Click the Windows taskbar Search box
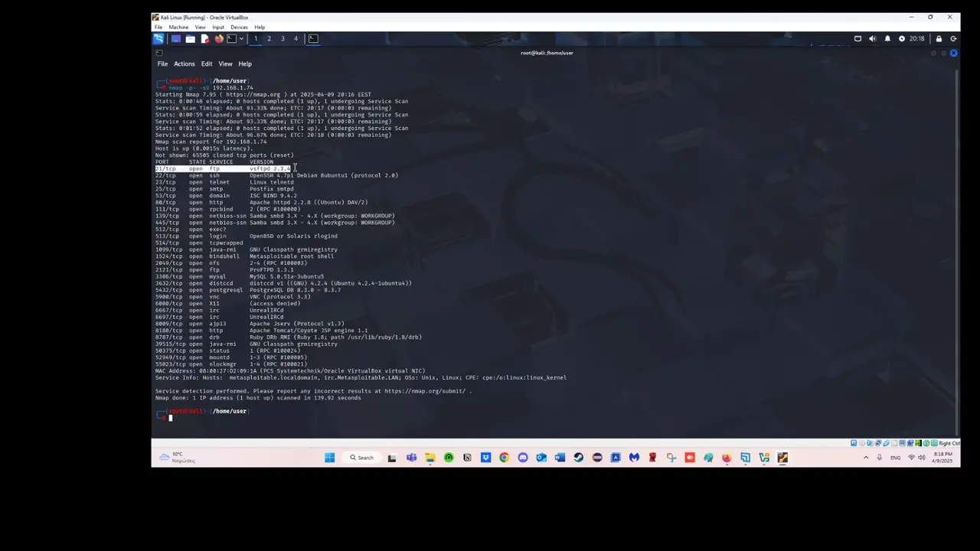This screenshot has height=551, width=980. [x=361, y=458]
